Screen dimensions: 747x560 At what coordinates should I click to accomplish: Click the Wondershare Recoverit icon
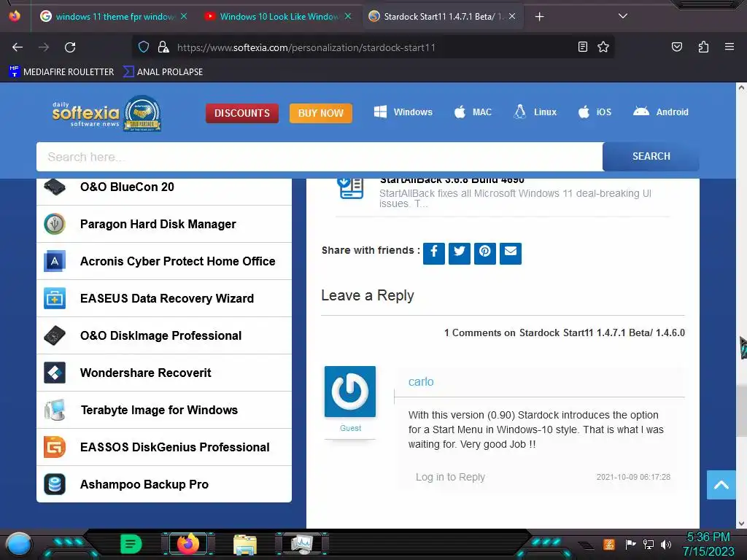pos(55,373)
